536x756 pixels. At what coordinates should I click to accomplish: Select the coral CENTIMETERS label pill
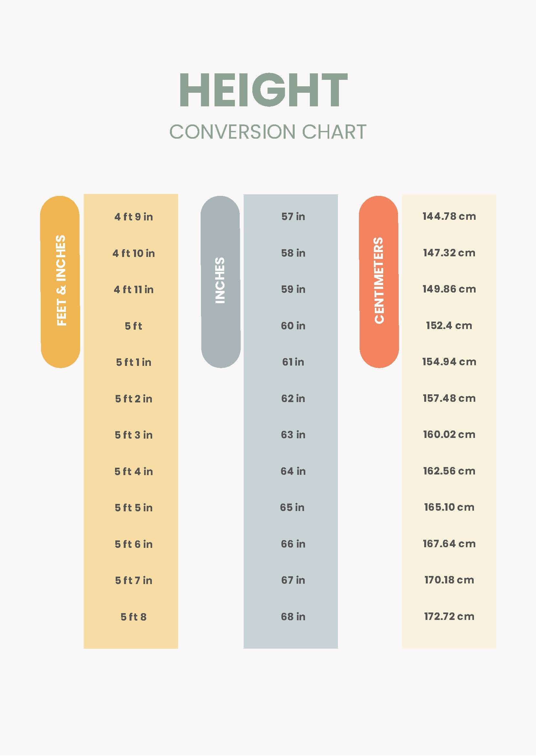[x=379, y=281]
